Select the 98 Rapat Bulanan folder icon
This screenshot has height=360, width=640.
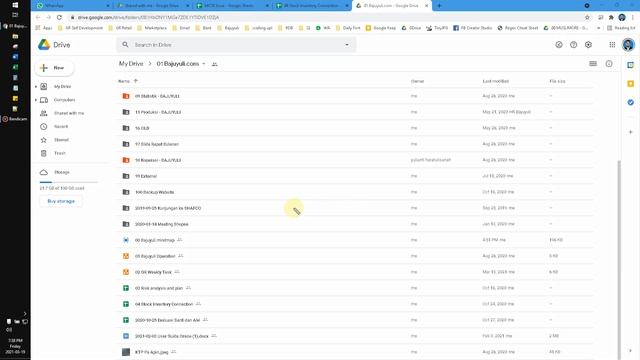(126, 144)
